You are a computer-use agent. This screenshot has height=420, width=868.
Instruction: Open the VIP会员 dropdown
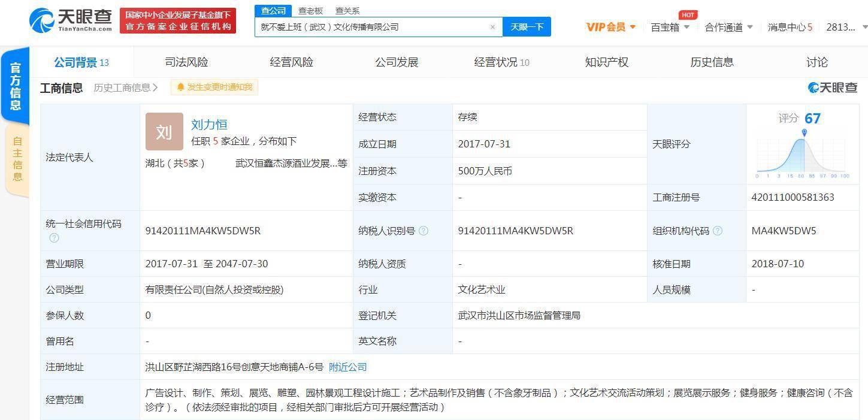(x=611, y=27)
